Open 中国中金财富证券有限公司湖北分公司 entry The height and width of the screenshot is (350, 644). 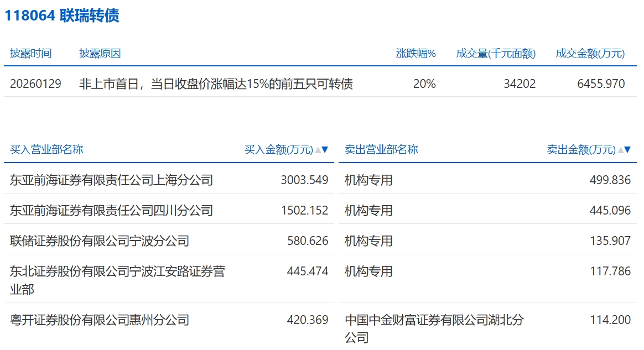pyautogui.click(x=434, y=328)
